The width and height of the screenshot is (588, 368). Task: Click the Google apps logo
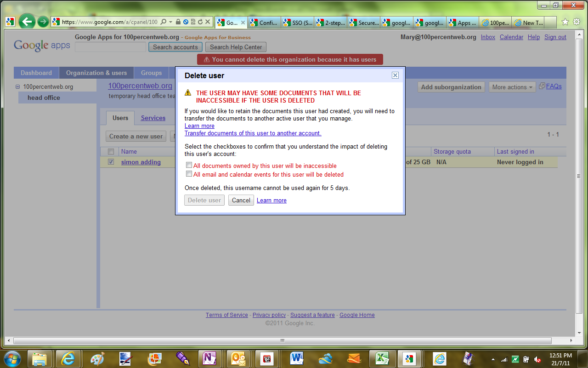point(42,45)
